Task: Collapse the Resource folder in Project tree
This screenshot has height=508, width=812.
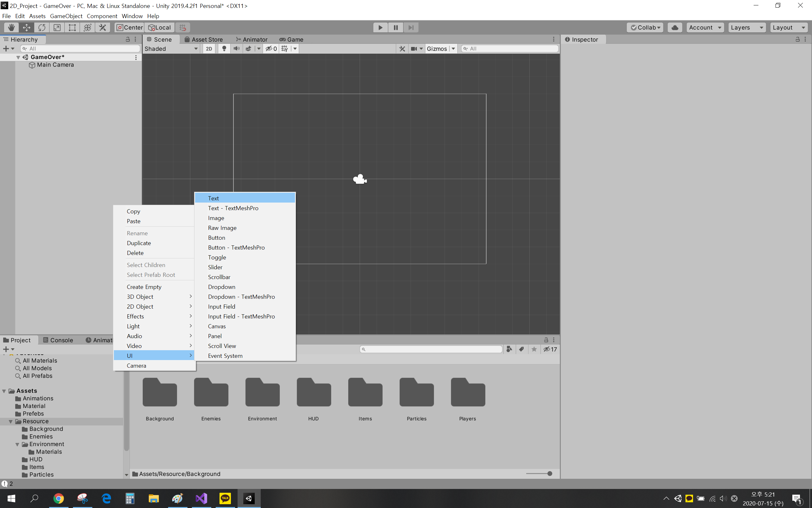Action: 11,421
